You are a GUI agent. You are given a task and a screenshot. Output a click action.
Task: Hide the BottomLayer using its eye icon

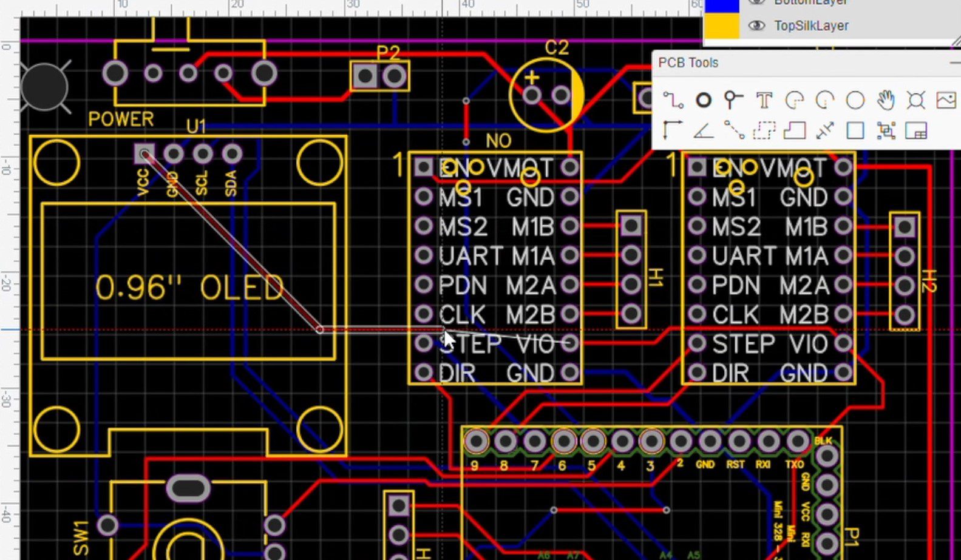click(756, 2)
